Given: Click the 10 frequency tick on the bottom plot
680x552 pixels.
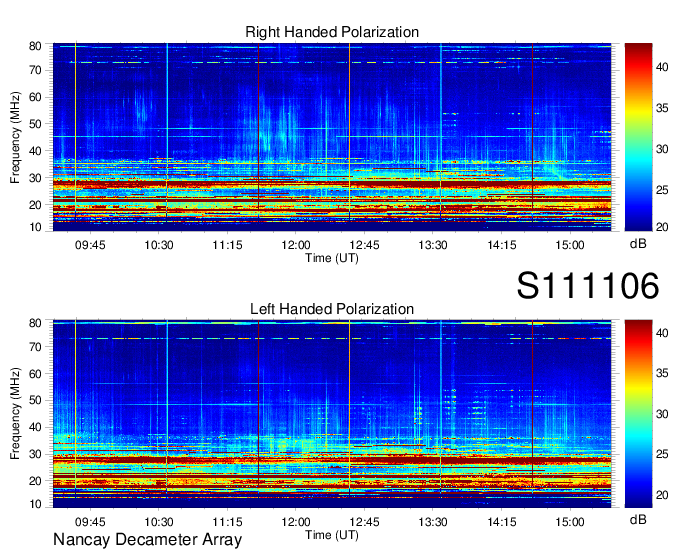Looking at the screenshot, I should click(x=35, y=504).
